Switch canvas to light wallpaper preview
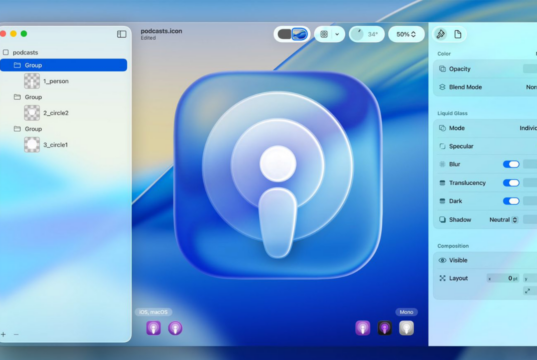 click(x=300, y=34)
